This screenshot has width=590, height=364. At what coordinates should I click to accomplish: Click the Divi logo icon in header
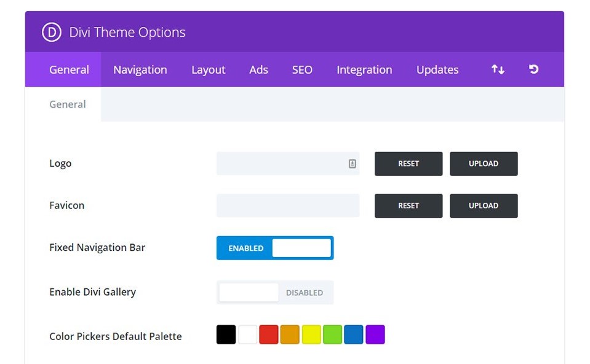[x=52, y=32]
